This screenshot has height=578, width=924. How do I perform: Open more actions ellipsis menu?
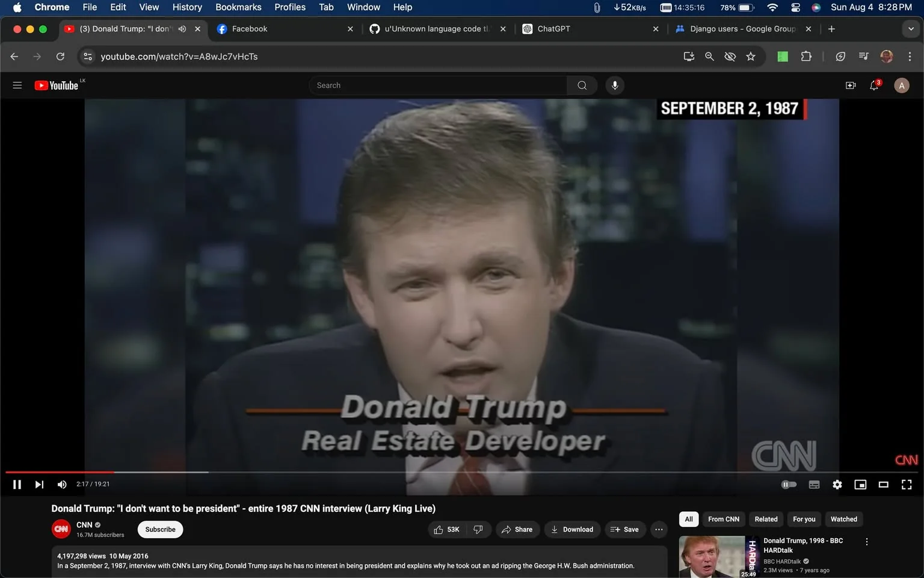[659, 530]
